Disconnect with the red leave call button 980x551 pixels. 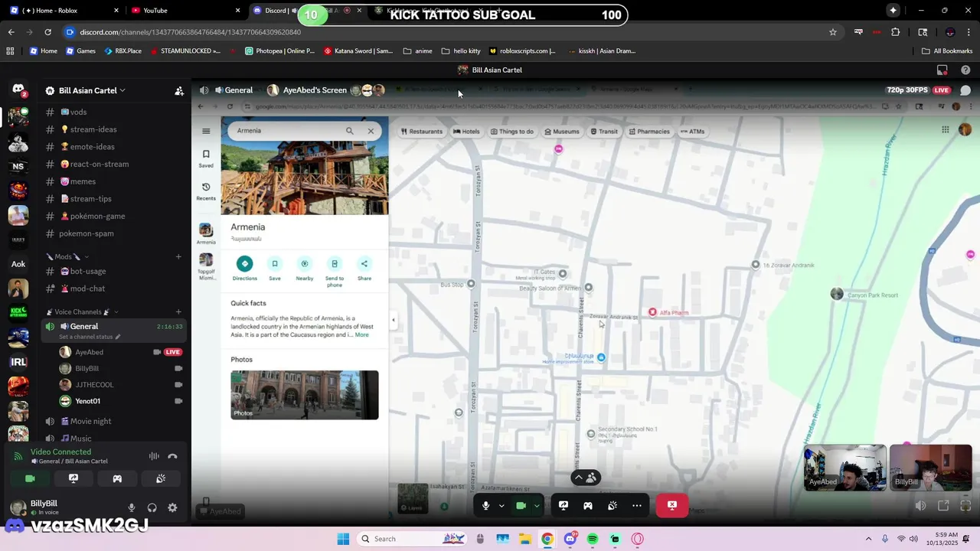click(671, 505)
